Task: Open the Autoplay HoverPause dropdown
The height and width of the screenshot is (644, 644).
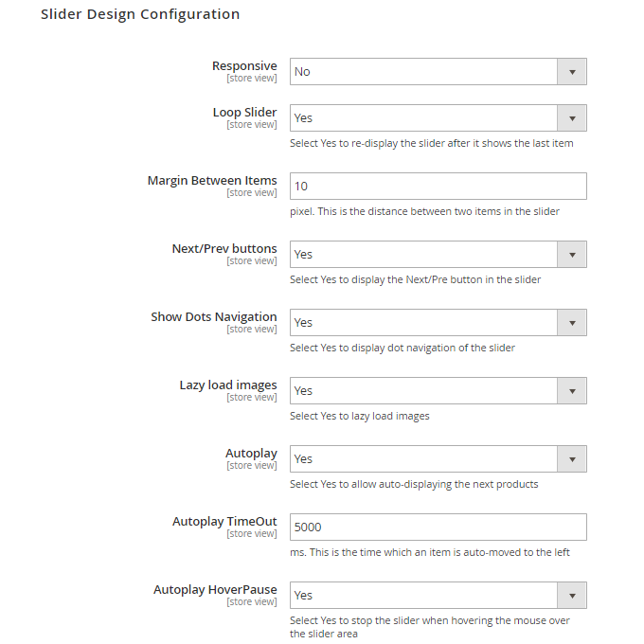Action: point(423,596)
